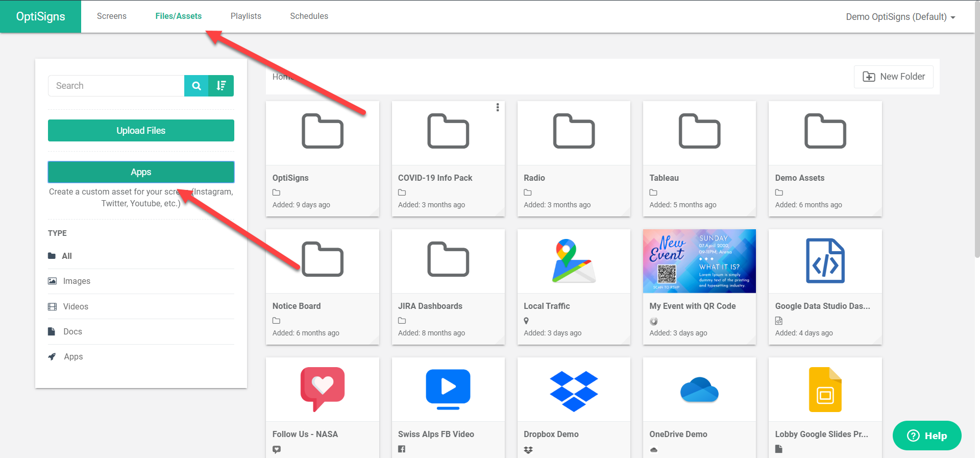
Task: Click the small Facebook icon under Swiss Alps FB Video
Action: (x=402, y=449)
